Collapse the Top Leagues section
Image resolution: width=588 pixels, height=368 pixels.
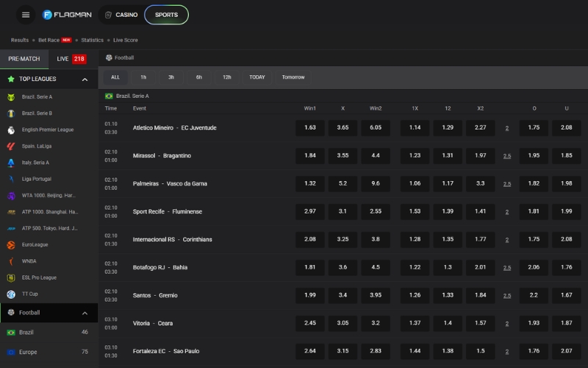click(x=85, y=79)
